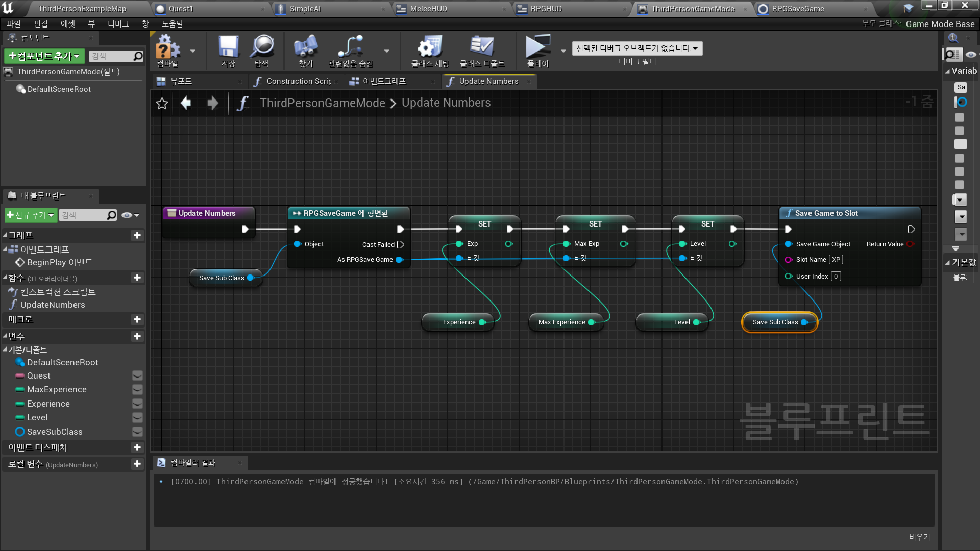The height and width of the screenshot is (551, 980).
Task: Toggle visibility eye for MaxExperience variable
Action: pyautogui.click(x=137, y=390)
